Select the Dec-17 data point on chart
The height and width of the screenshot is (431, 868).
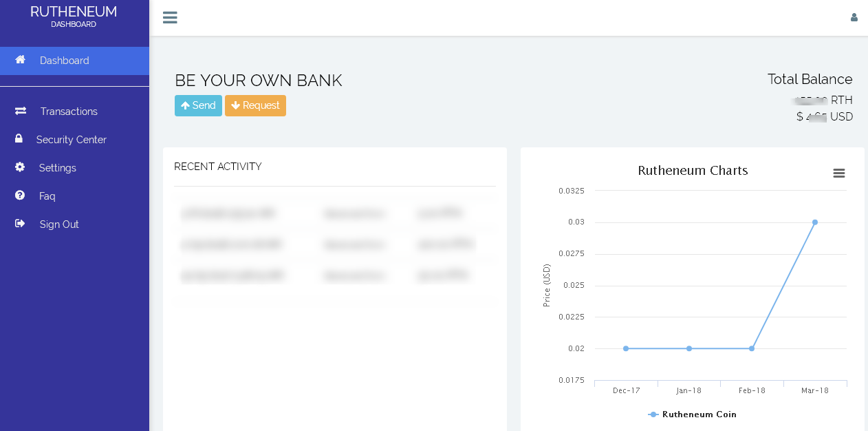[x=626, y=348]
